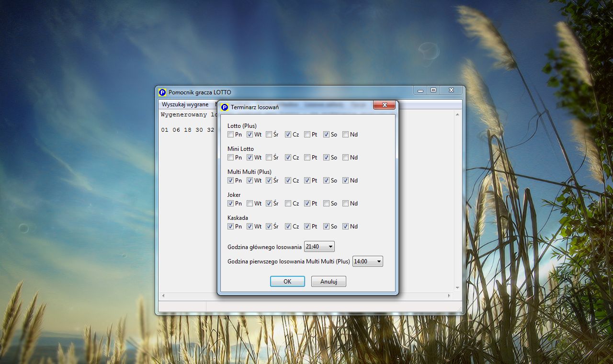Click the main window vertical scrollbar down arrow
The image size is (613, 364).
(457, 288)
